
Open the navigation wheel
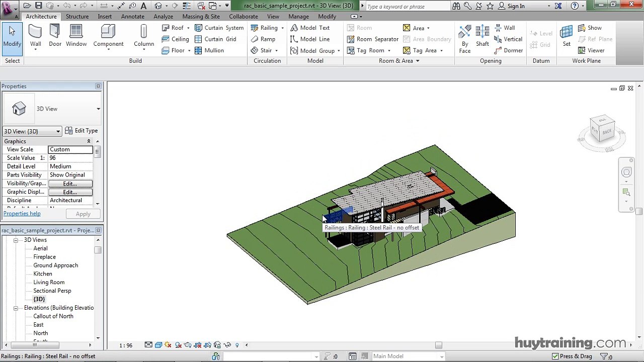pos(626,172)
